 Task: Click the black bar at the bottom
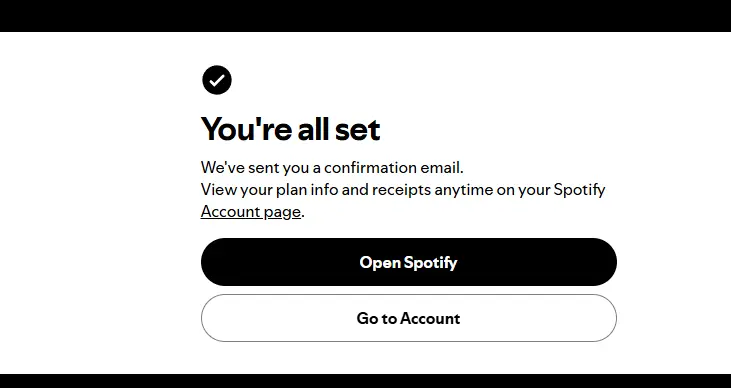(x=366, y=381)
